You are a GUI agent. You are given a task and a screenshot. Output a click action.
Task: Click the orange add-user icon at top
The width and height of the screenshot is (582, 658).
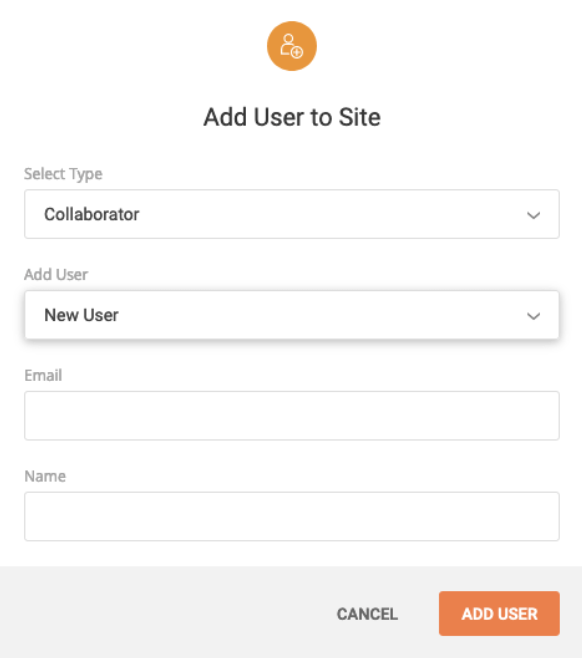pyautogui.click(x=292, y=46)
